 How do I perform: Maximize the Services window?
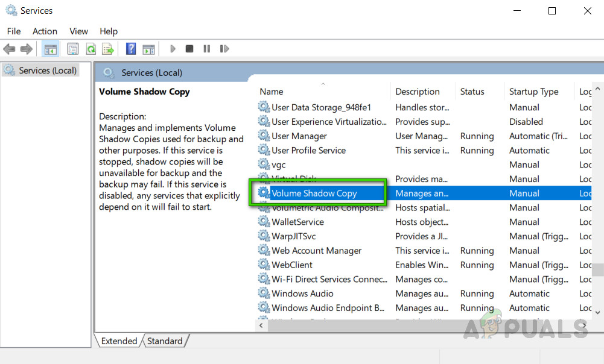(x=552, y=11)
